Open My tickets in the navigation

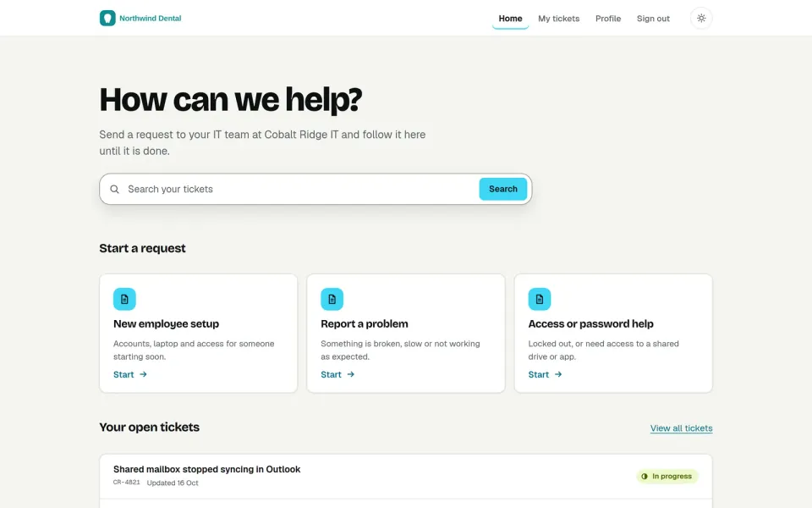click(x=558, y=19)
